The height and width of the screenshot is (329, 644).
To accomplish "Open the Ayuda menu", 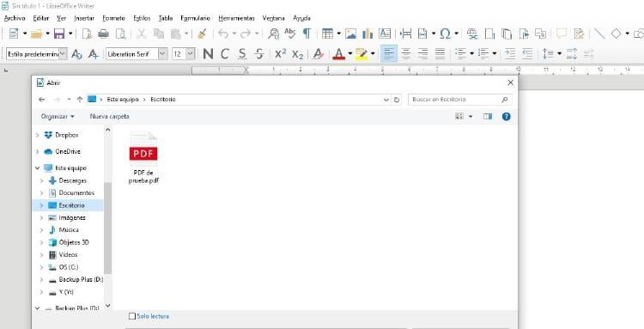I will click(301, 18).
